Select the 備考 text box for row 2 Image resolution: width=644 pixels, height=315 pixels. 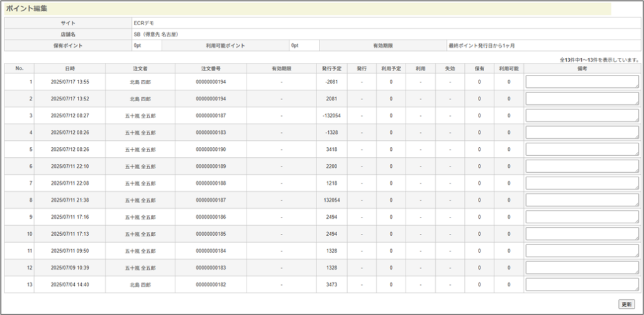(x=582, y=99)
